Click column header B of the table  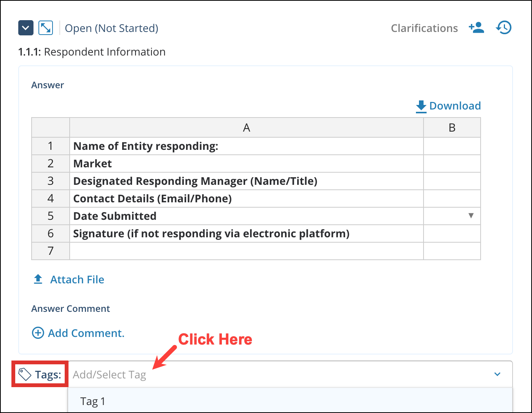click(452, 127)
